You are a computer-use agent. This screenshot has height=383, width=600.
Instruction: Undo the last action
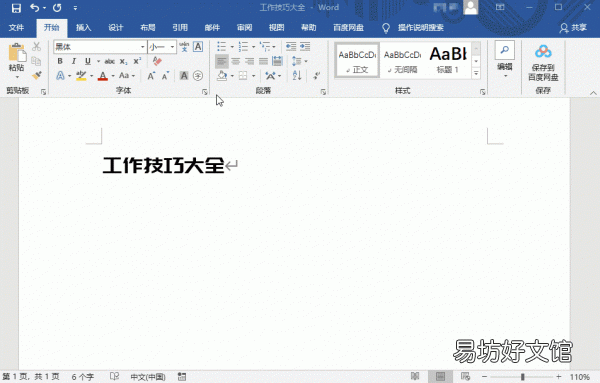(34, 8)
